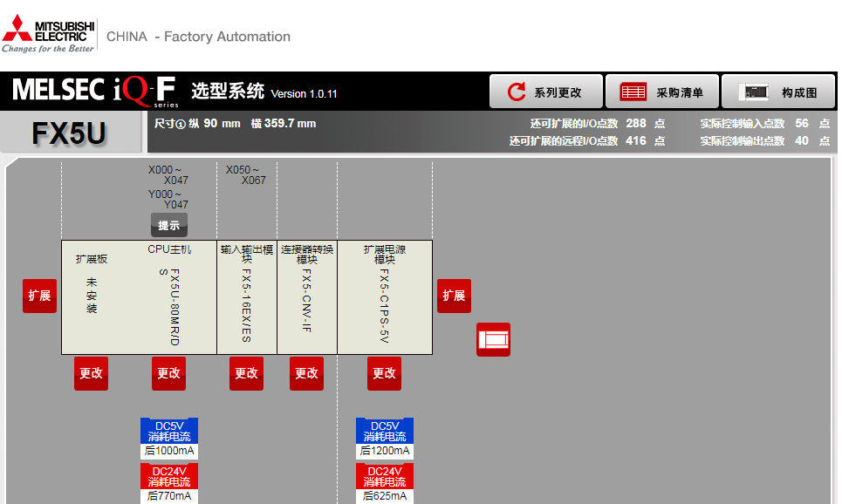Select the FX5U-80MR/DS CPU module slot
The image size is (842, 504).
point(168,297)
